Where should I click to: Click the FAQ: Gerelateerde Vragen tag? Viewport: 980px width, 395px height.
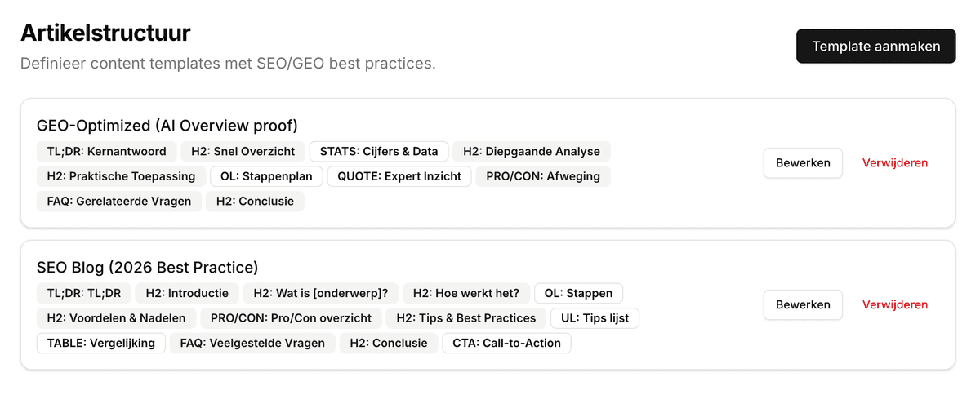pos(118,202)
